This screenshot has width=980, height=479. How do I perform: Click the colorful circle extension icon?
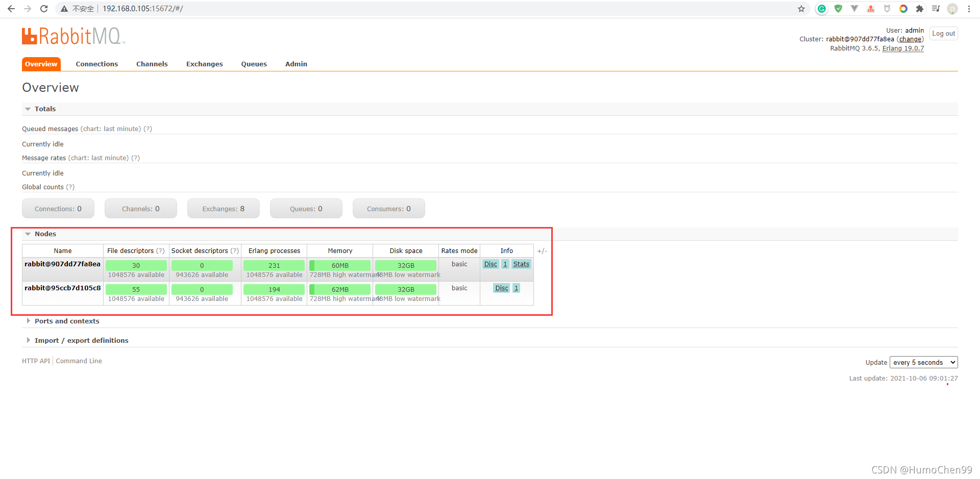[x=903, y=9]
